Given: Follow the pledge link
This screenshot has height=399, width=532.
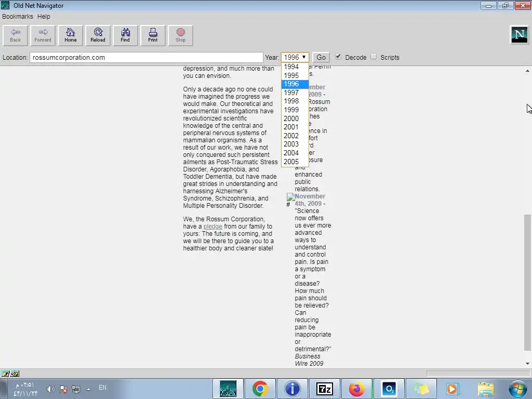Looking at the screenshot, I should (x=212, y=227).
